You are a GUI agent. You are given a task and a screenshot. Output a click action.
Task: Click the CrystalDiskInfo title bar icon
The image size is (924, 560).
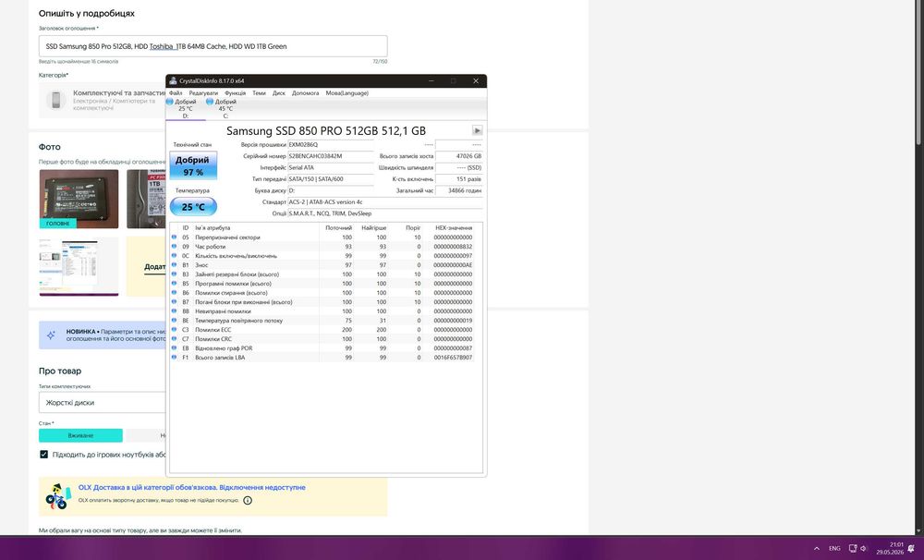174,80
